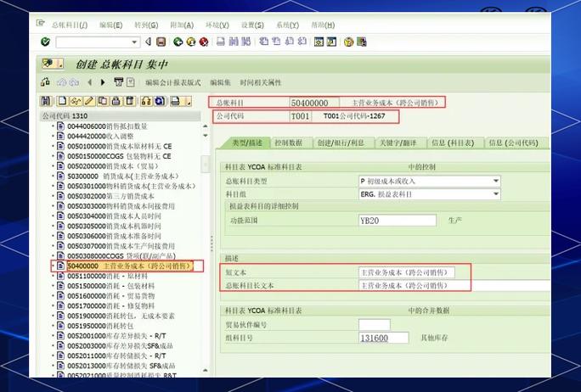Open the 附加(A) menu

coord(182,25)
